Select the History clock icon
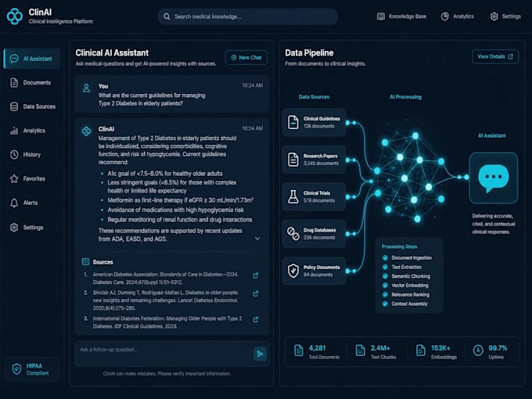 (14, 155)
